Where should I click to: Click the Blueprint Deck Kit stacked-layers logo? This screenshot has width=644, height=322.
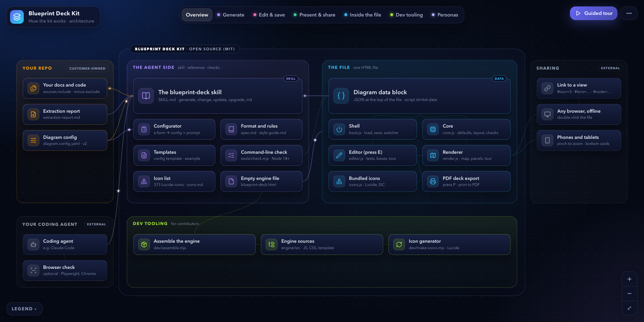click(x=17, y=17)
